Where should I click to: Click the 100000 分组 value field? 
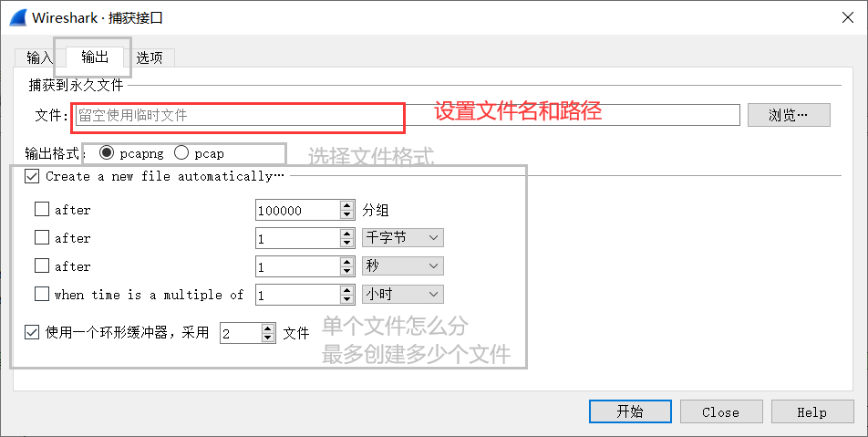pos(298,211)
